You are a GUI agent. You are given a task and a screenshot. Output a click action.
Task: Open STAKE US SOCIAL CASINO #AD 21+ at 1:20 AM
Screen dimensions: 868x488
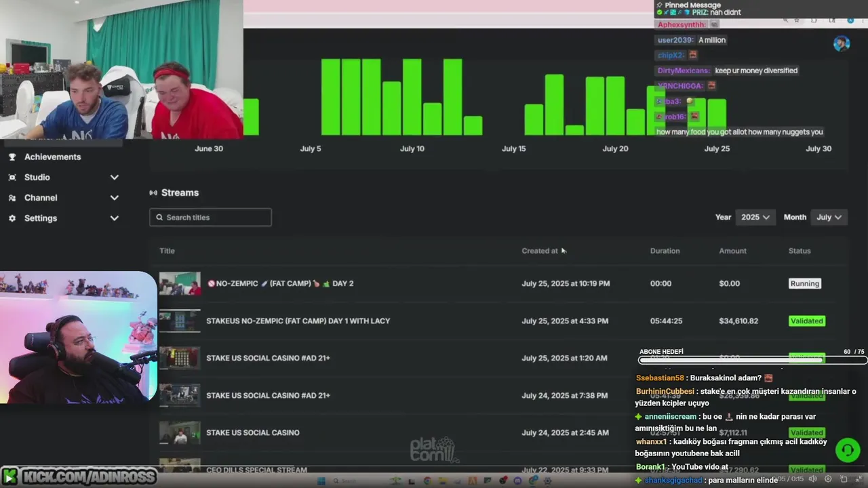click(268, 358)
